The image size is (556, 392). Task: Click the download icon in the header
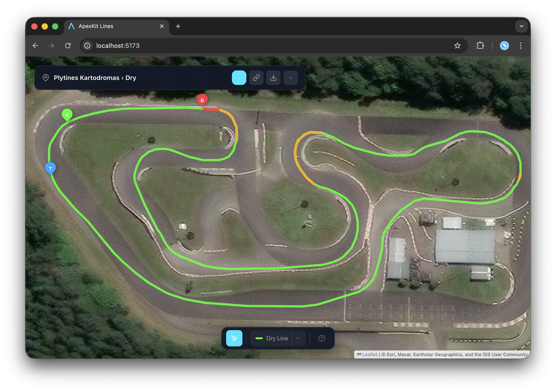273,78
